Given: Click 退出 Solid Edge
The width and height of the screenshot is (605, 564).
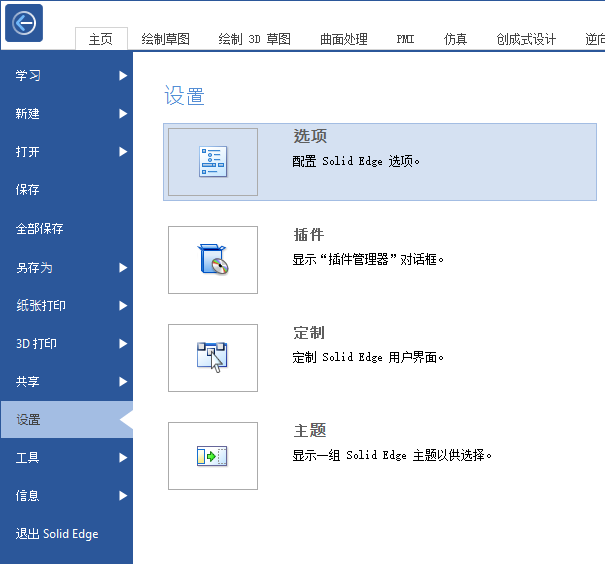Looking at the screenshot, I should (x=57, y=534).
